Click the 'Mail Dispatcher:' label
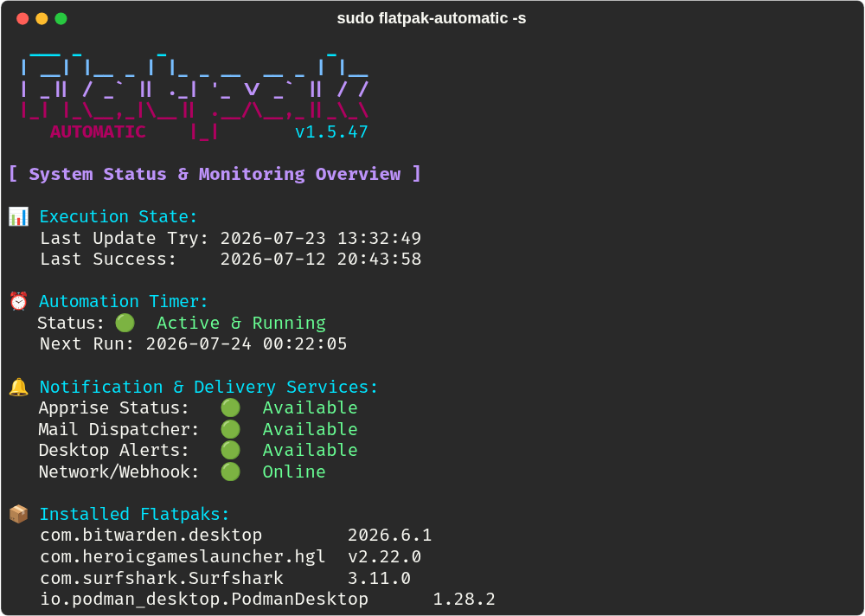This screenshot has width=865, height=616. point(119,429)
